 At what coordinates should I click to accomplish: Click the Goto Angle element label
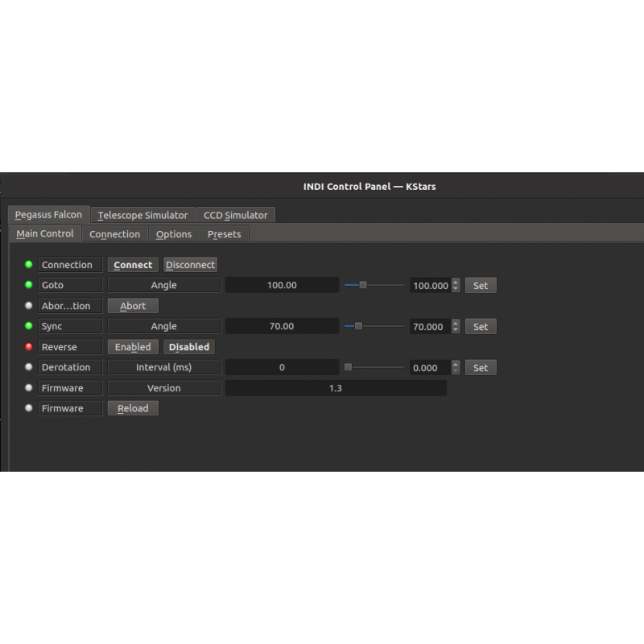pyautogui.click(x=164, y=285)
